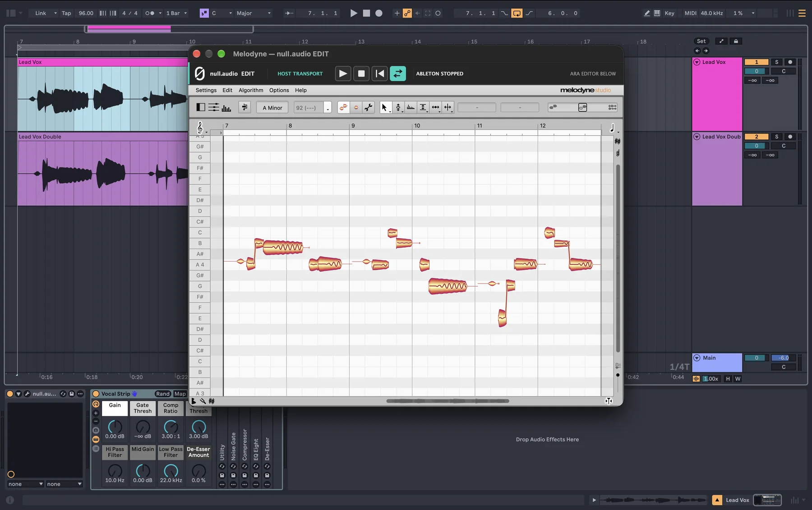Expand the Main track fold button
The height and width of the screenshot is (510, 812).
tap(697, 358)
